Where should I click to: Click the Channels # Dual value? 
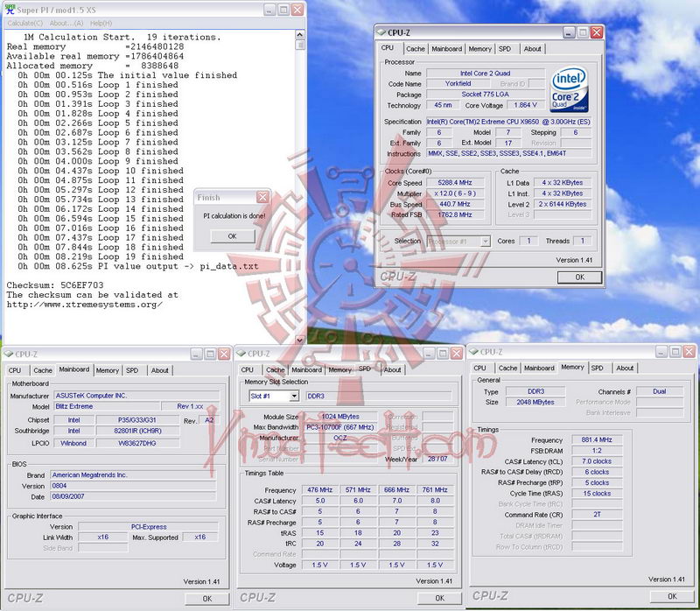(660, 391)
